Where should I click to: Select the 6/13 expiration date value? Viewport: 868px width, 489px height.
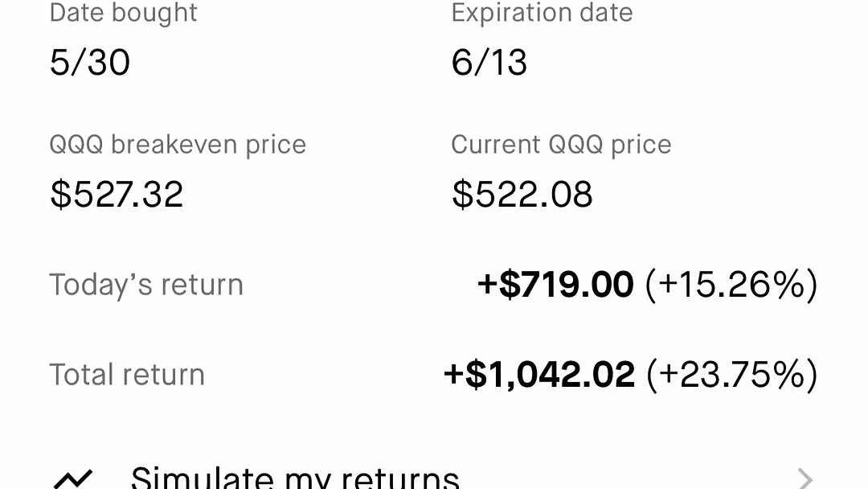pos(489,63)
